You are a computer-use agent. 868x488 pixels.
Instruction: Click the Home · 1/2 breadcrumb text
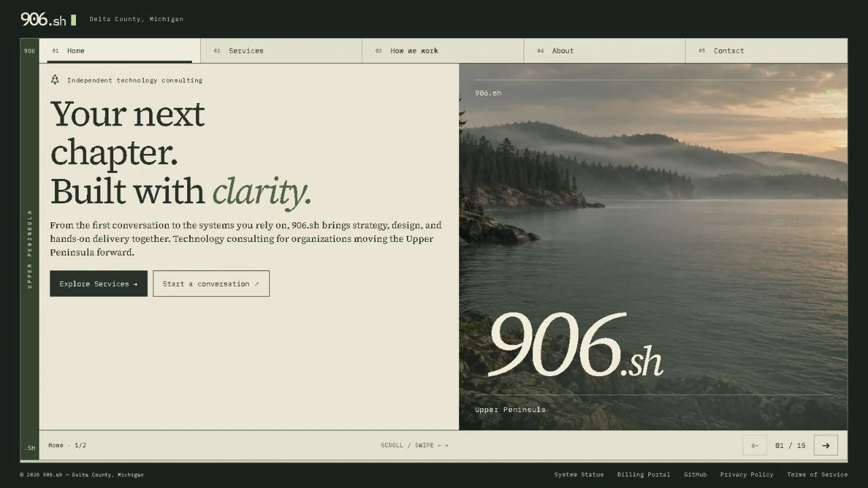point(67,445)
